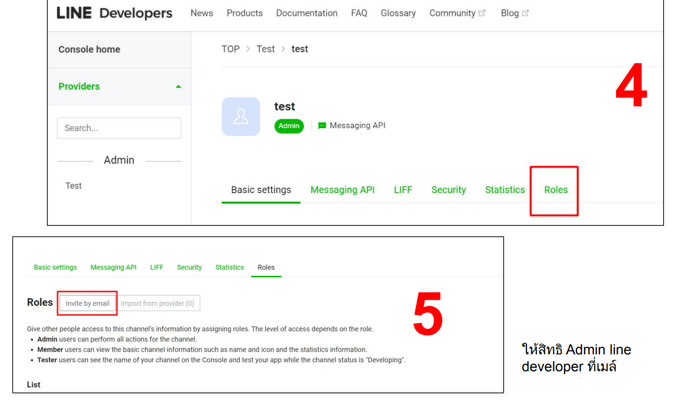The height and width of the screenshot is (404, 688).
Task: Select the Test provider in sidebar
Action: (x=74, y=186)
